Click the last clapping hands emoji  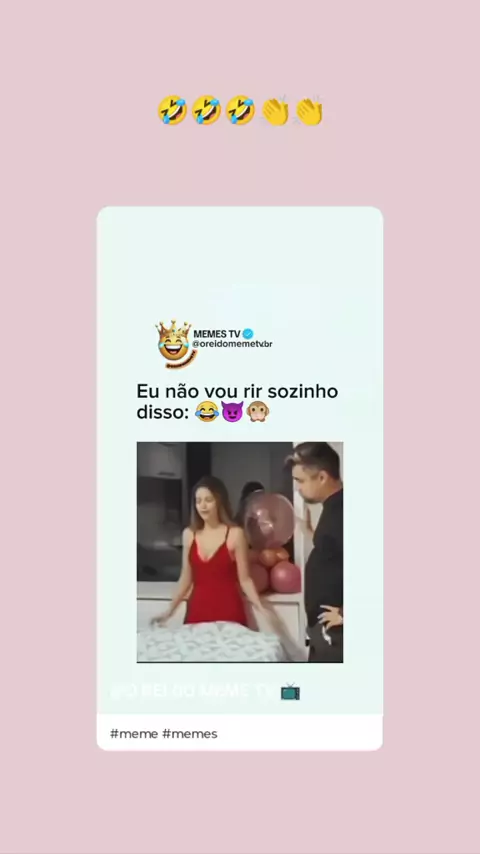point(309,111)
